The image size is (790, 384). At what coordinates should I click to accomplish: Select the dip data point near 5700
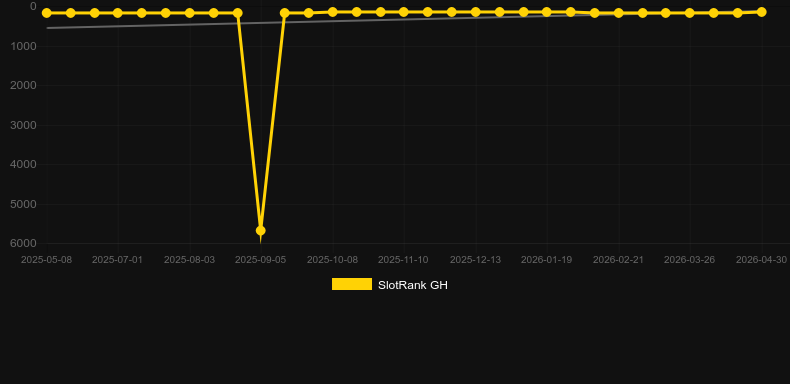click(260, 230)
